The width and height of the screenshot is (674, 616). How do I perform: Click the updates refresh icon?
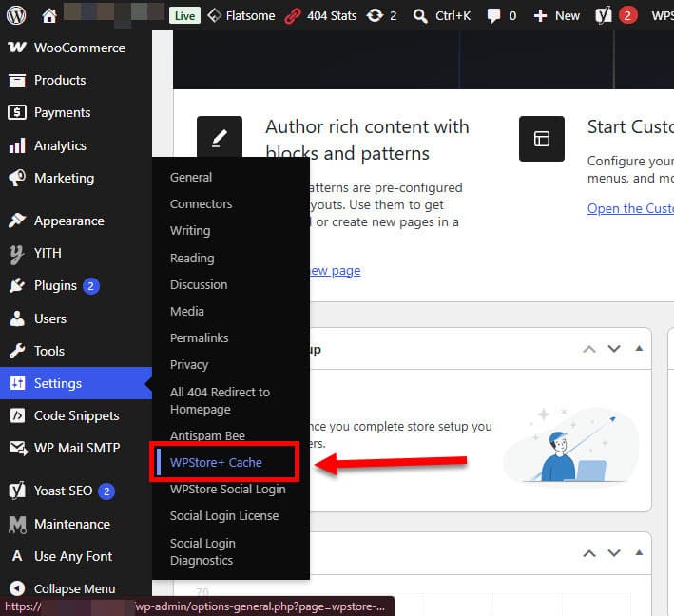pos(375,15)
